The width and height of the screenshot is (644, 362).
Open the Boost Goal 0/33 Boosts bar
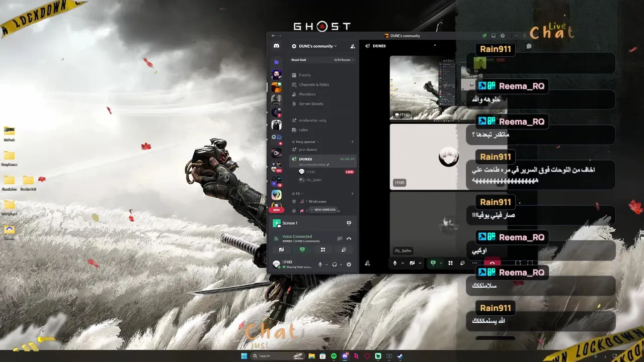[323, 60]
